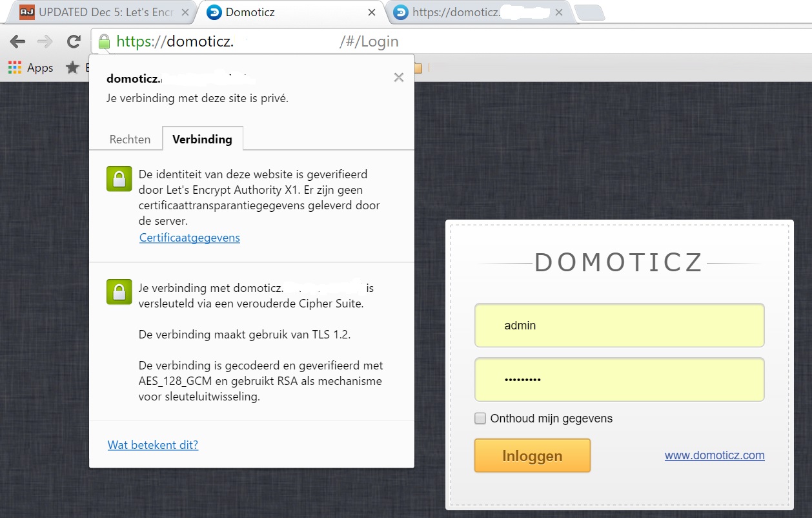The image size is (812, 518).
Task: Click the browser forward arrow
Action: [x=45, y=42]
